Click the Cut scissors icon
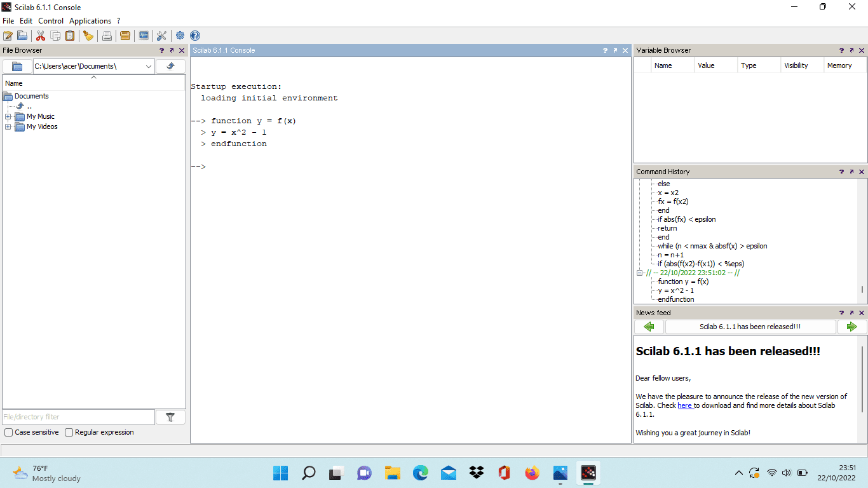 41,36
